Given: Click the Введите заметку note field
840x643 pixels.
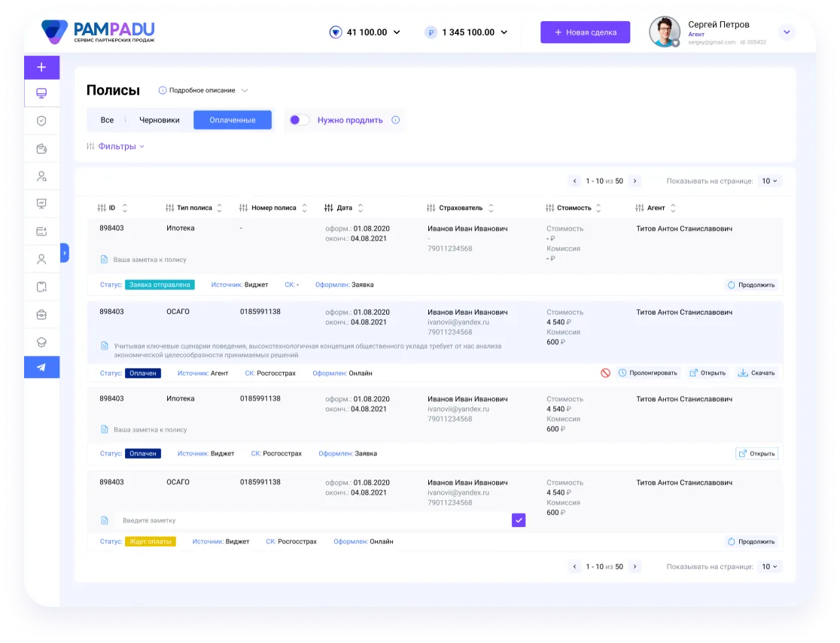Looking at the screenshot, I should click(x=312, y=520).
